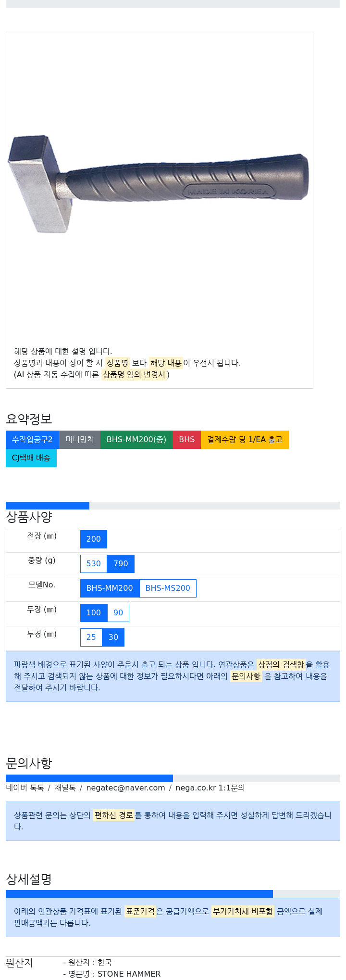346x980 pixels.
Task: Choose the 530 g weight option
Action: click(x=94, y=564)
